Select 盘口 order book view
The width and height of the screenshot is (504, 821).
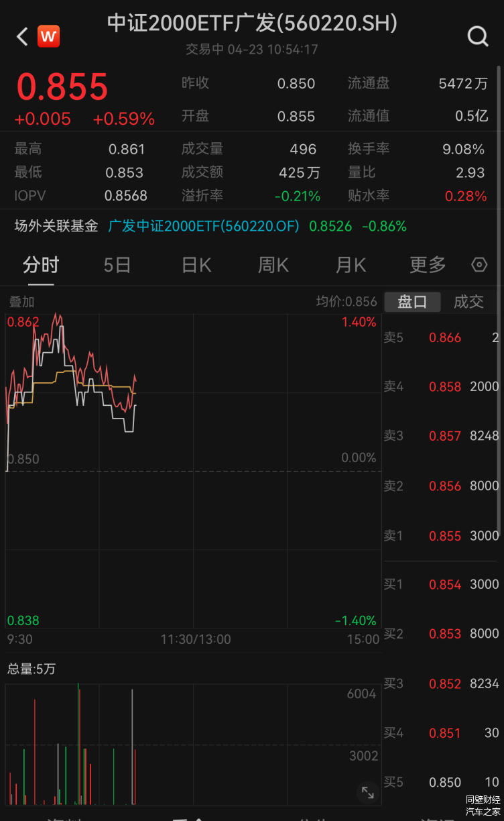[x=412, y=302]
